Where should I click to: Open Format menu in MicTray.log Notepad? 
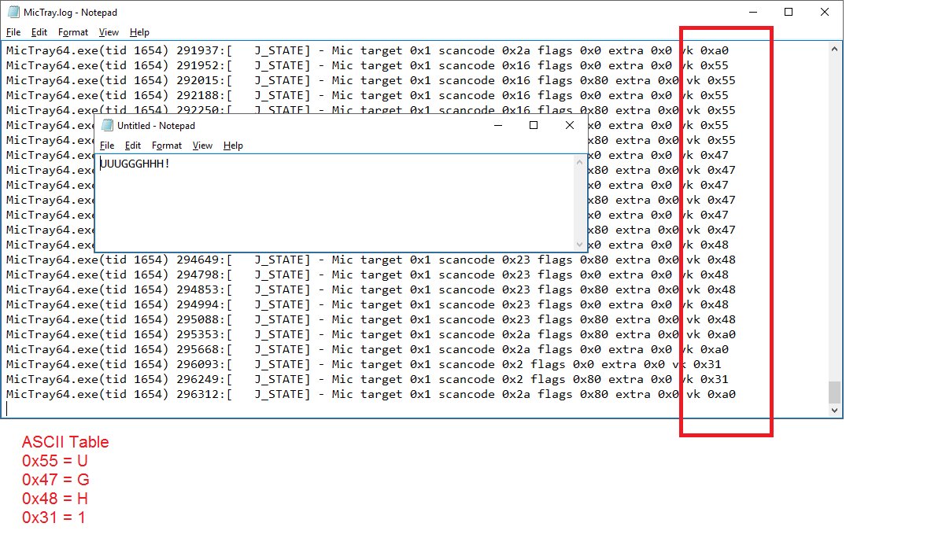(x=72, y=32)
